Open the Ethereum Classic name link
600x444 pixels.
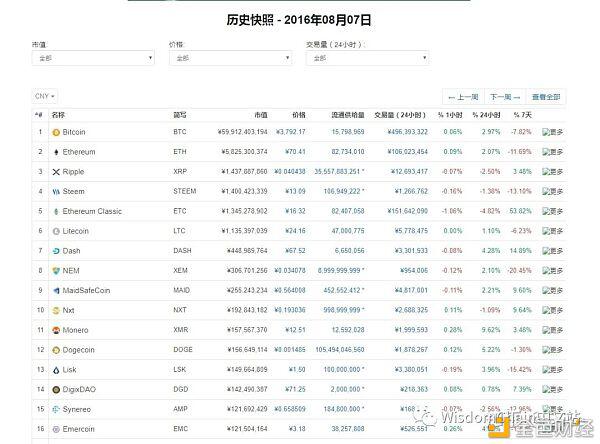[92, 212]
